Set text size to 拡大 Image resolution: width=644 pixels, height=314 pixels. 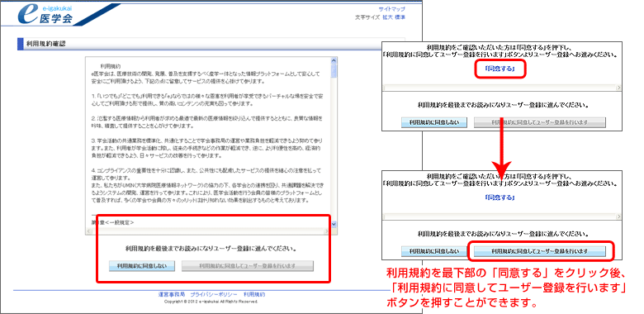pyautogui.click(x=387, y=17)
